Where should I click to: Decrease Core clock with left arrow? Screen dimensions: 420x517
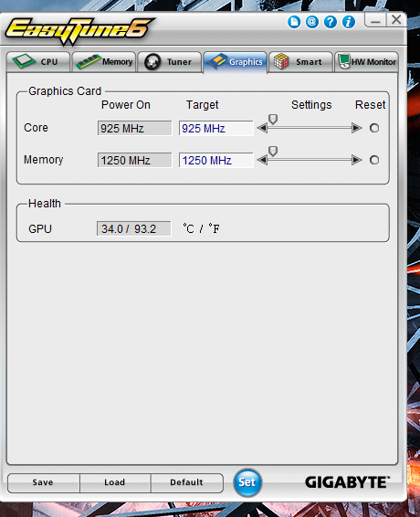pos(262,128)
